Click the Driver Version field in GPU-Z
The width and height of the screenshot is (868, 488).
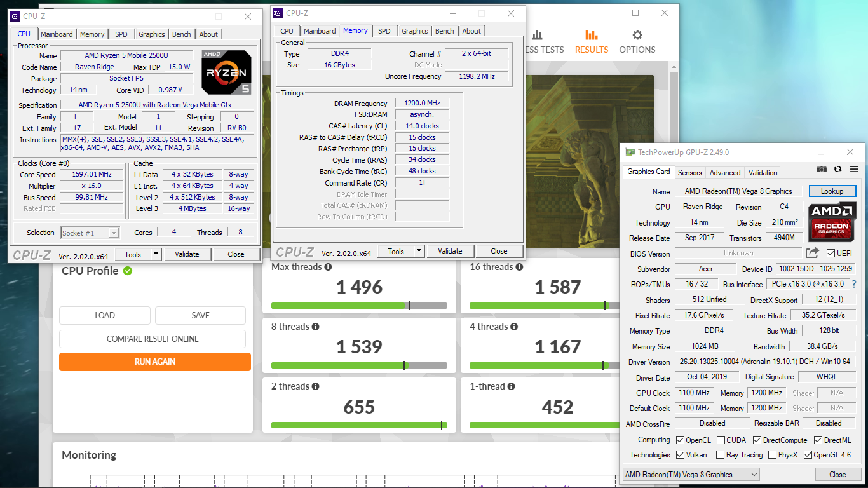(765, 362)
